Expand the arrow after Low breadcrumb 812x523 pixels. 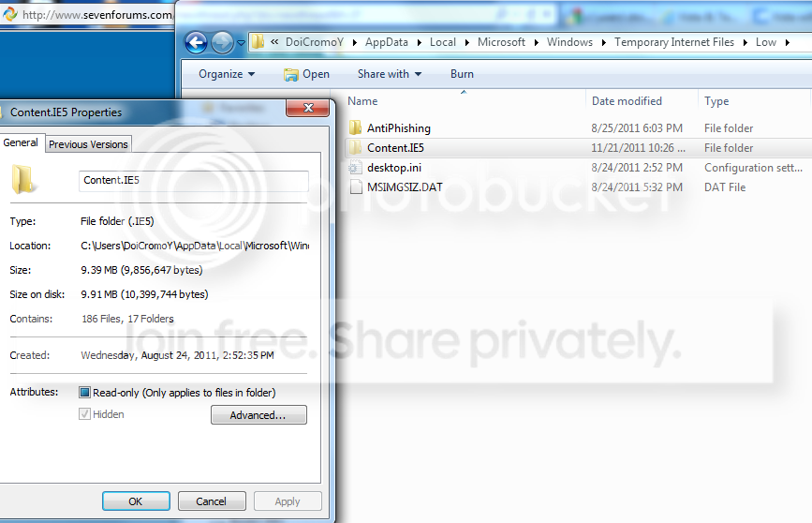[787, 42]
